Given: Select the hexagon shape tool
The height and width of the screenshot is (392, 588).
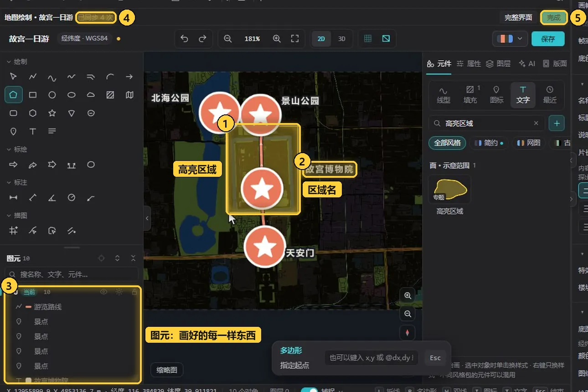Looking at the screenshot, I should click(33, 113).
